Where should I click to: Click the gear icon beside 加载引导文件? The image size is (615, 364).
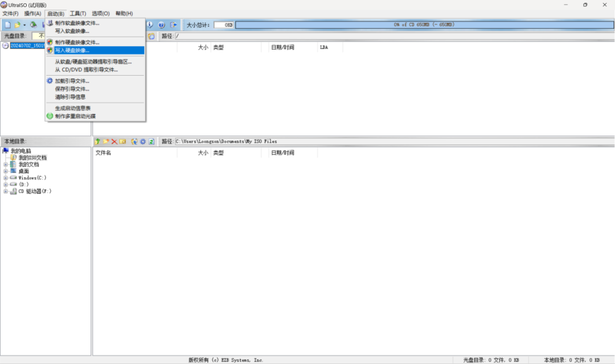coord(50,81)
